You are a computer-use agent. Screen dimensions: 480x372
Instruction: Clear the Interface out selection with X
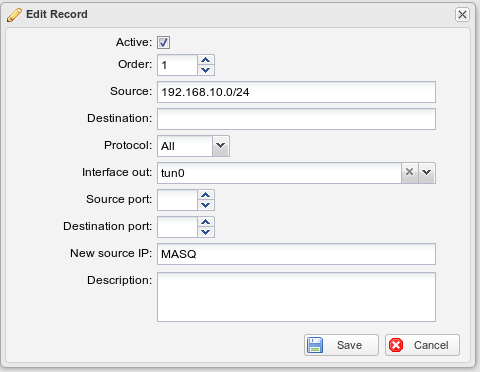point(410,173)
